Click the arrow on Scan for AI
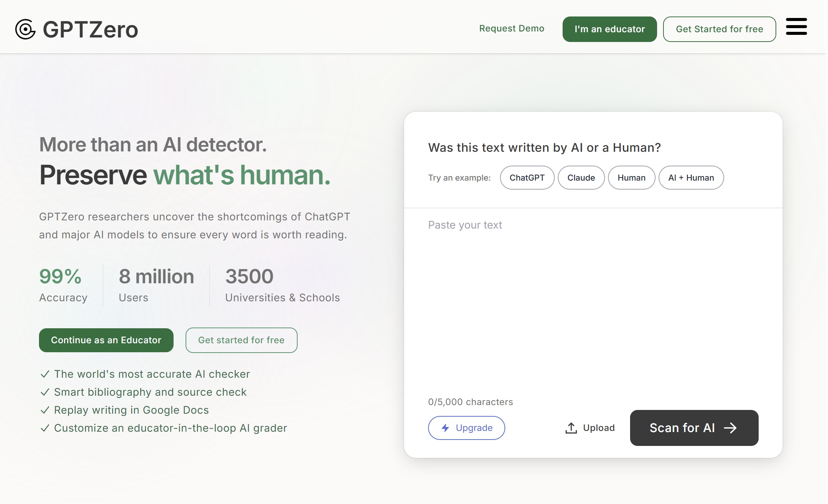The width and height of the screenshot is (828, 504). tap(730, 428)
